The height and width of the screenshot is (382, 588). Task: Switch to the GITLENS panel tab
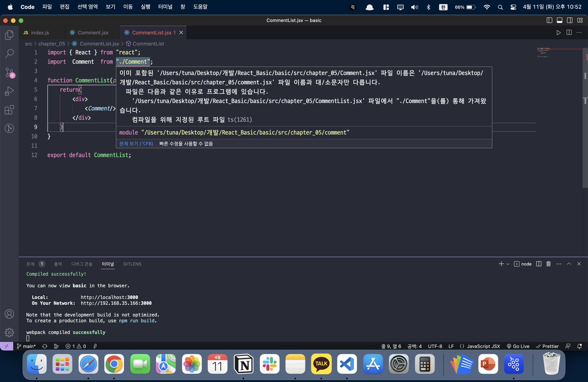pyautogui.click(x=132, y=264)
